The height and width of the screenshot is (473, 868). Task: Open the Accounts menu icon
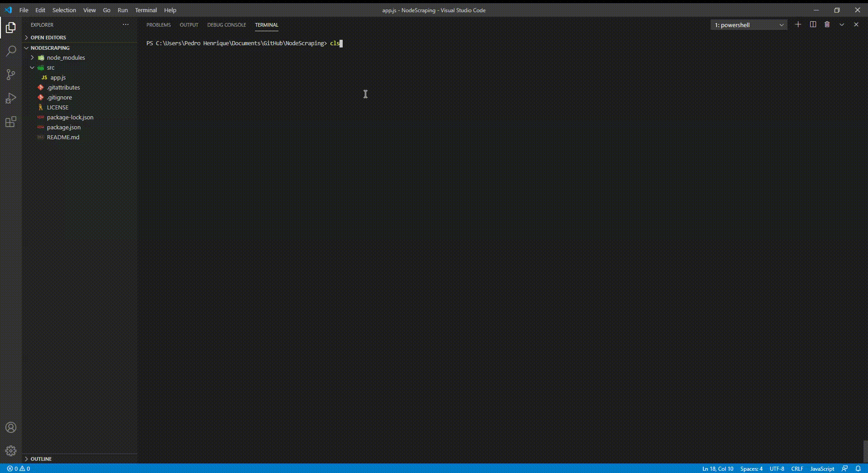pyautogui.click(x=11, y=427)
